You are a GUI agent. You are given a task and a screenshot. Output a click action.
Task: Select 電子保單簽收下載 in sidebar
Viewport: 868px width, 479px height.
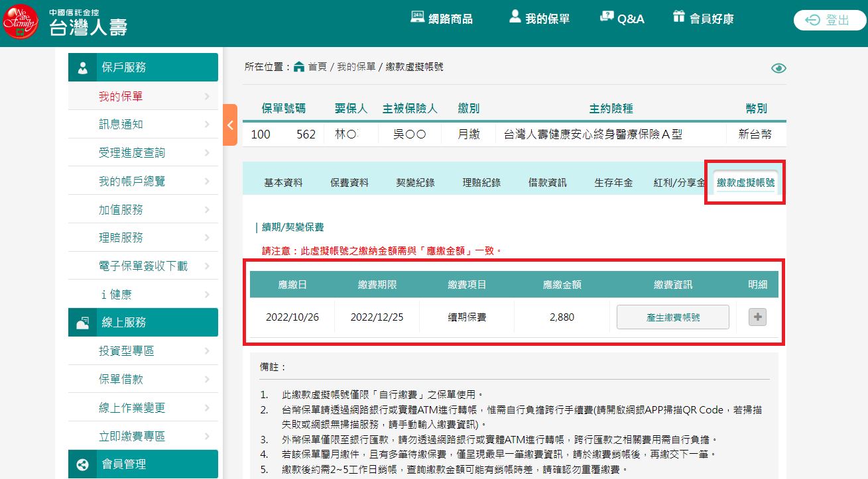tap(143, 266)
